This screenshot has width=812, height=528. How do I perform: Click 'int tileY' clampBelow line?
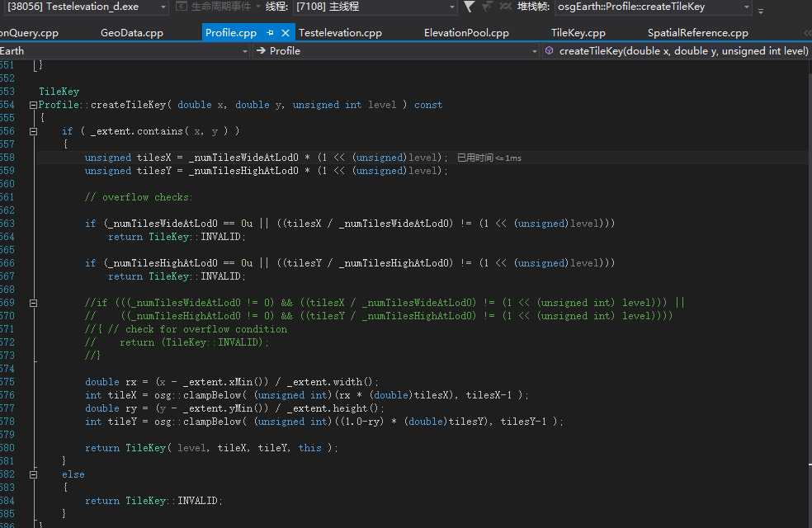[x=324, y=422]
